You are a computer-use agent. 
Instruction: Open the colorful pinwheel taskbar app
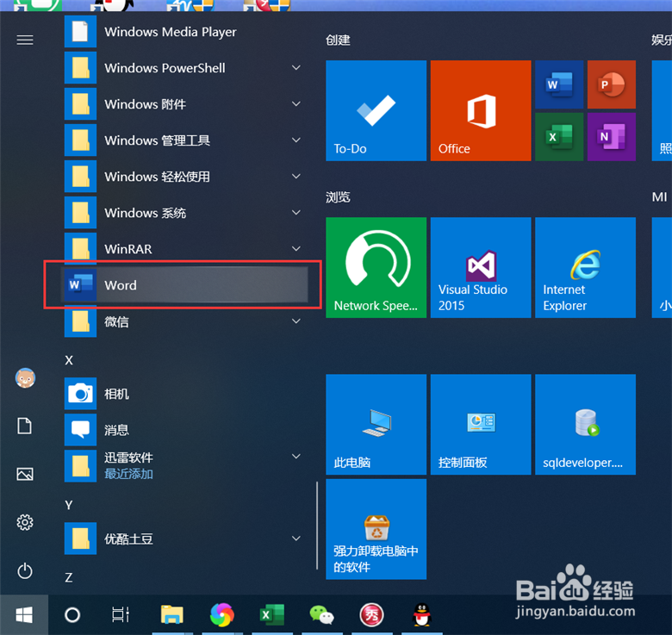click(222, 615)
